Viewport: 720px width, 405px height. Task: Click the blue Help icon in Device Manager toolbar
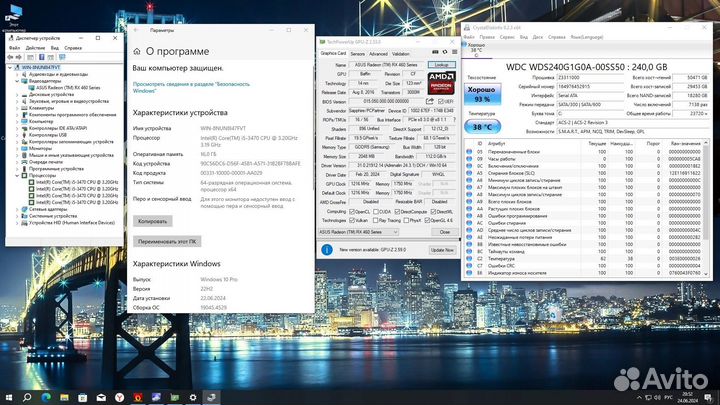tap(41, 57)
